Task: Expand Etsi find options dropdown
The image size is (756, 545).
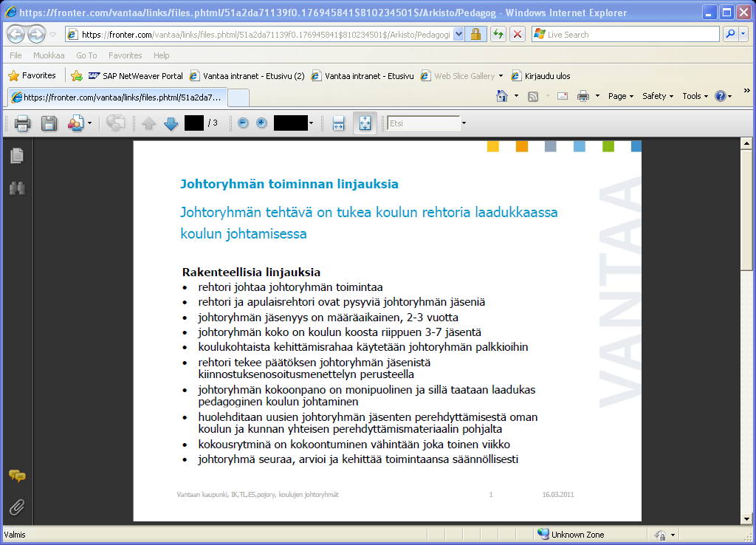Action: click(464, 123)
